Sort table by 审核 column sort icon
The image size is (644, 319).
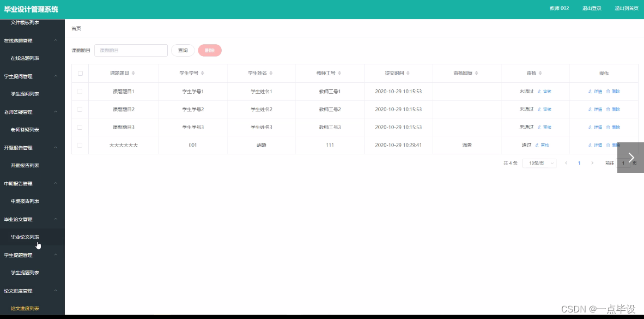[540, 73]
